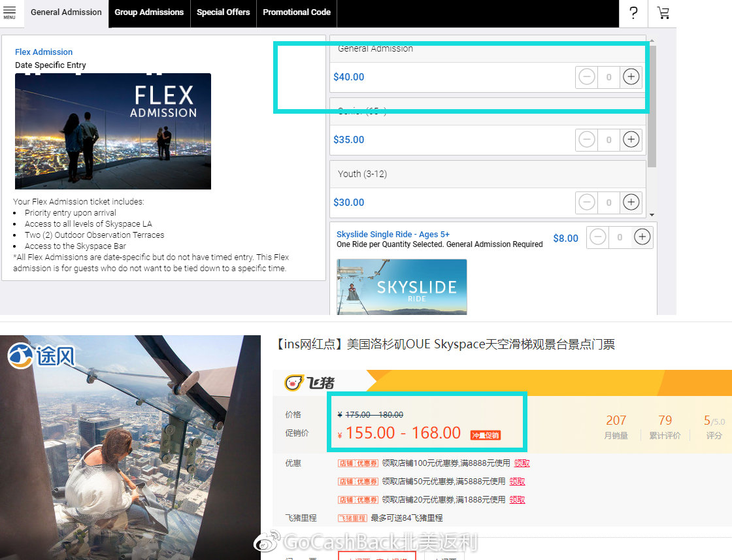Open the Flex Admission link
Image resolution: width=732 pixels, height=560 pixels.
coord(44,52)
